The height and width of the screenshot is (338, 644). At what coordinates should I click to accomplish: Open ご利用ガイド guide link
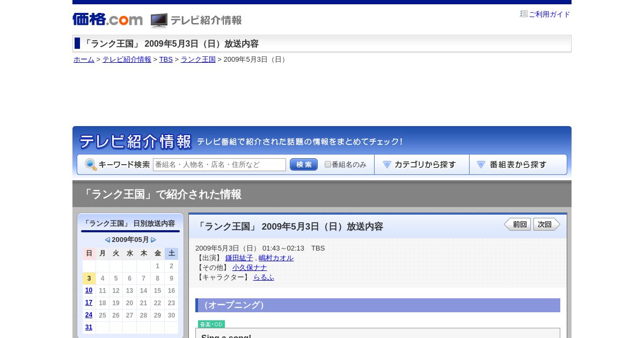point(549,14)
